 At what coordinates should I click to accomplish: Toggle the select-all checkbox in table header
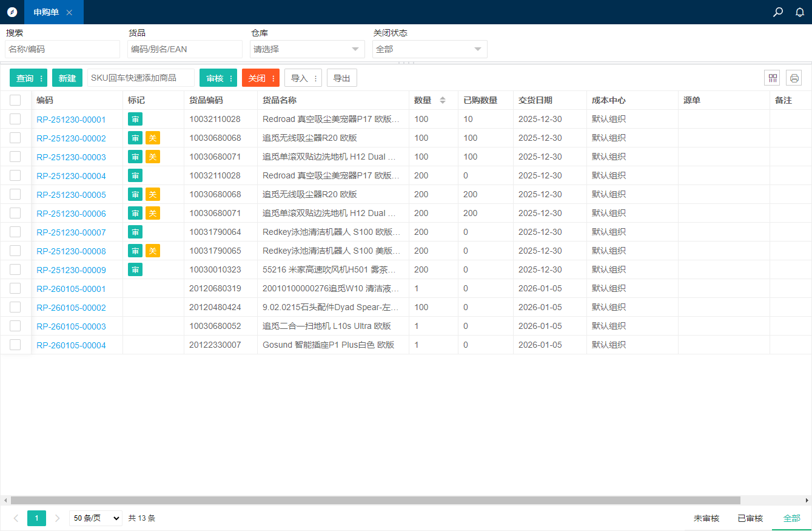point(15,100)
